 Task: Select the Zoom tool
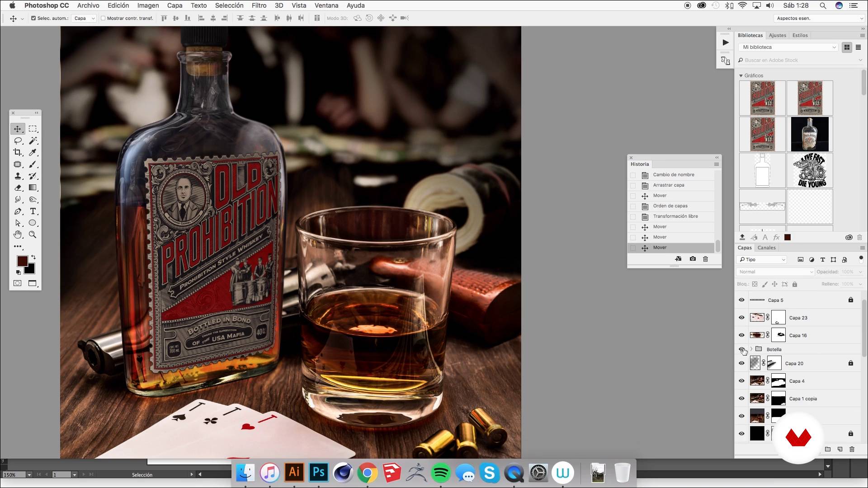point(33,235)
